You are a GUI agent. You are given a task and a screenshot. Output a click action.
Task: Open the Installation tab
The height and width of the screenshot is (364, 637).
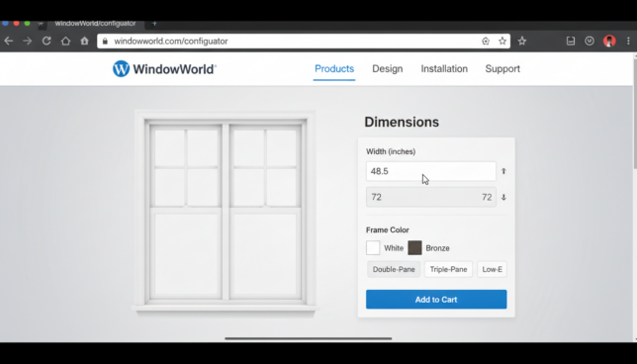point(444,68)
